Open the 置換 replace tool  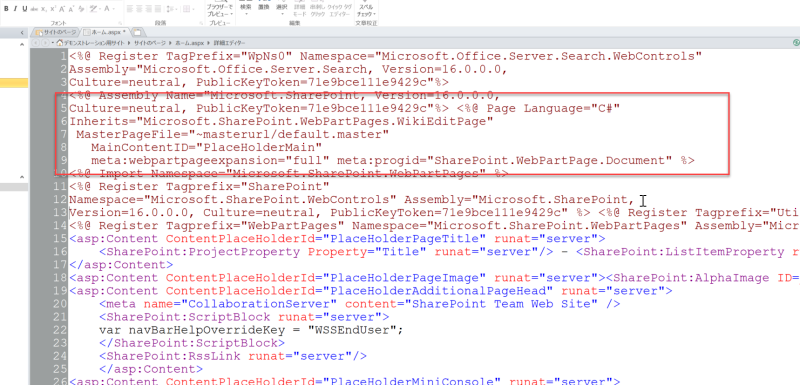264,6
